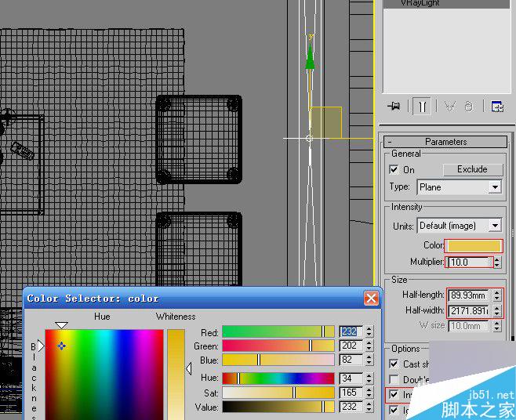Close the Color Selector dialog

coord(371,299)
